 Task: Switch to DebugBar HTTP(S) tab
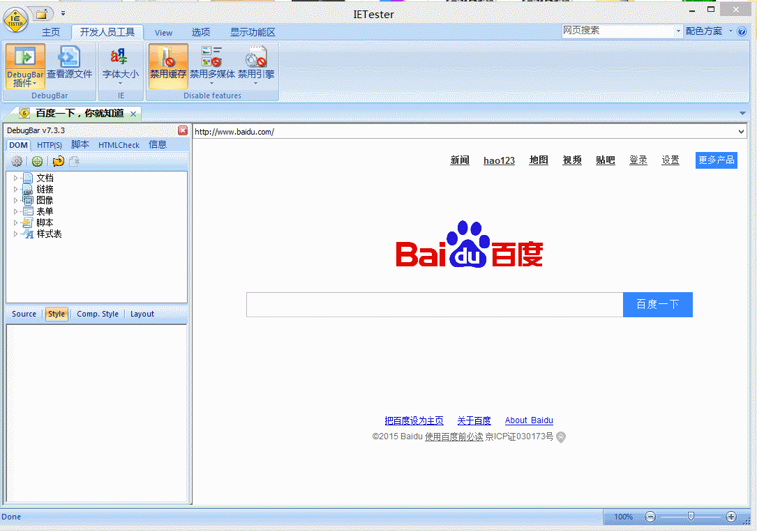[x=50, y=145]
